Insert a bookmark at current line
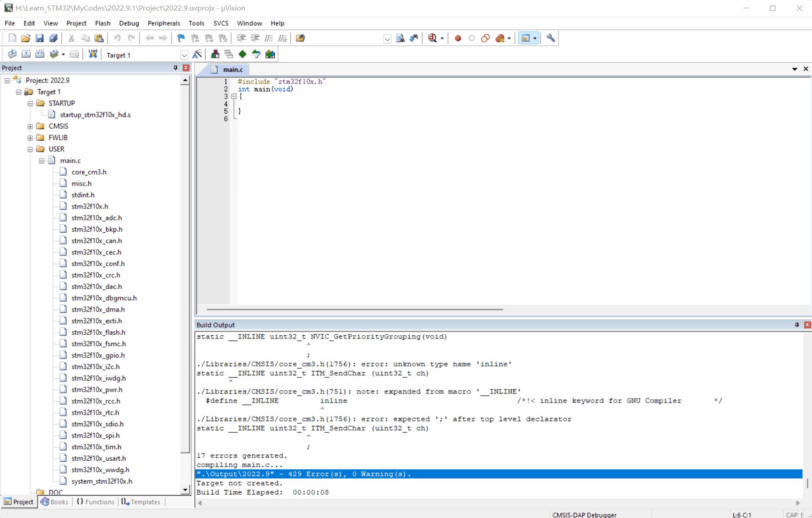The height and width of the screenshot is (518, 812). pos(180,38)
